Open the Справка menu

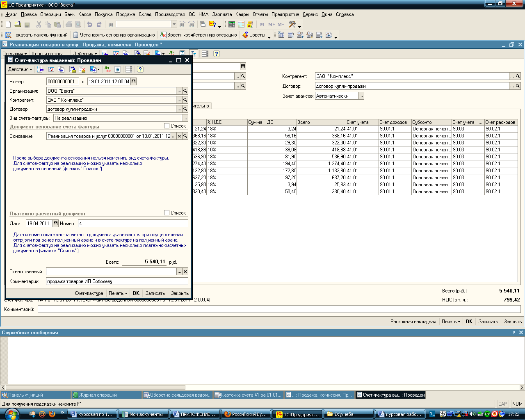345,14
